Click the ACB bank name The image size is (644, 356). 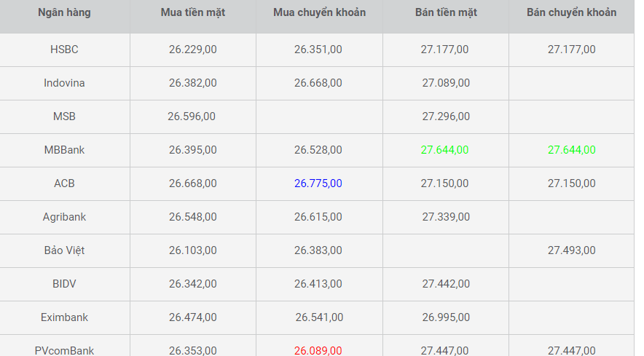coord(64,183)
